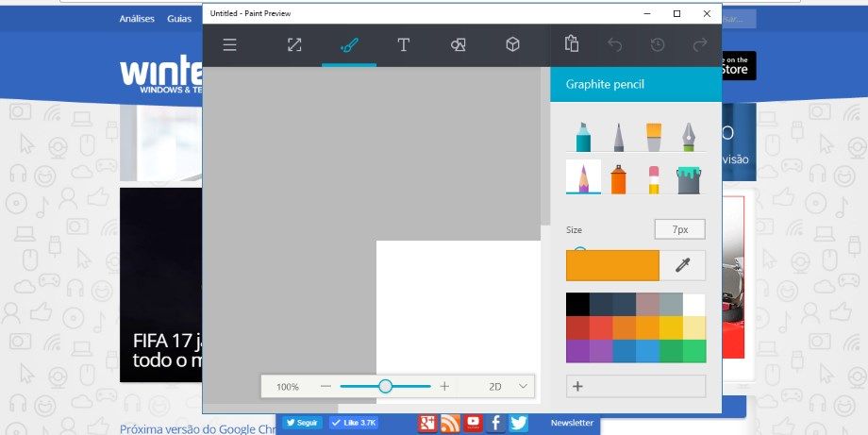Image resolution: width=868 pixels, height=435 pixels.
Task: Open the 2D shapes tab
Action: click(x=458, y=44)
